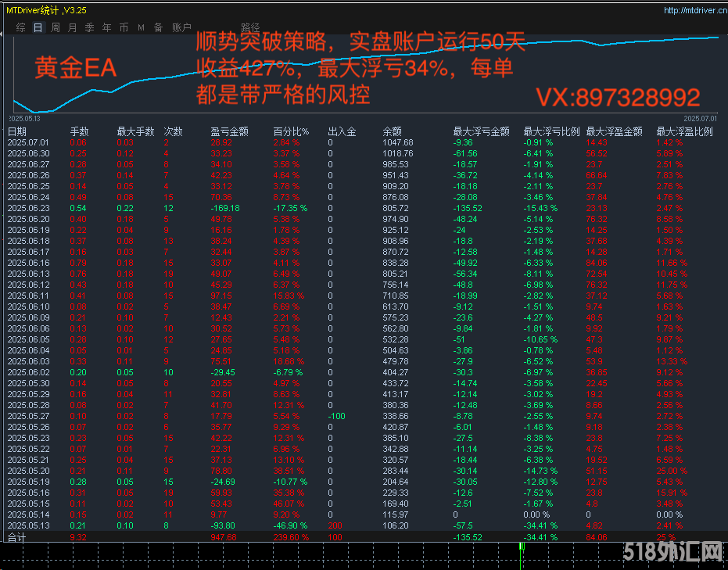
Task: Click profit 97.15 on 2025.06.11
Action: pyautogui.click(x=221, y=296)
